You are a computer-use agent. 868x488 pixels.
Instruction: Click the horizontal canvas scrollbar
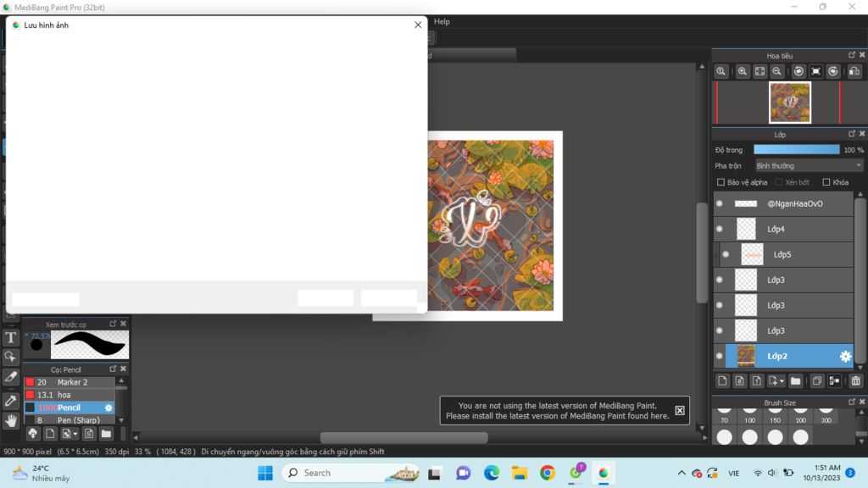[x=404, y=438]
